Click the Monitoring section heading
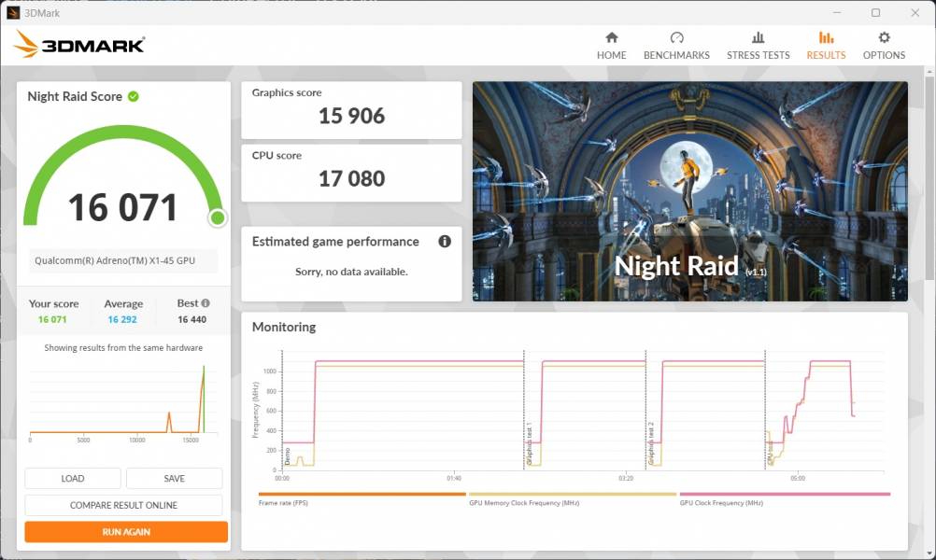This screenshot has height=560, width=936. (x=284, y=327)
